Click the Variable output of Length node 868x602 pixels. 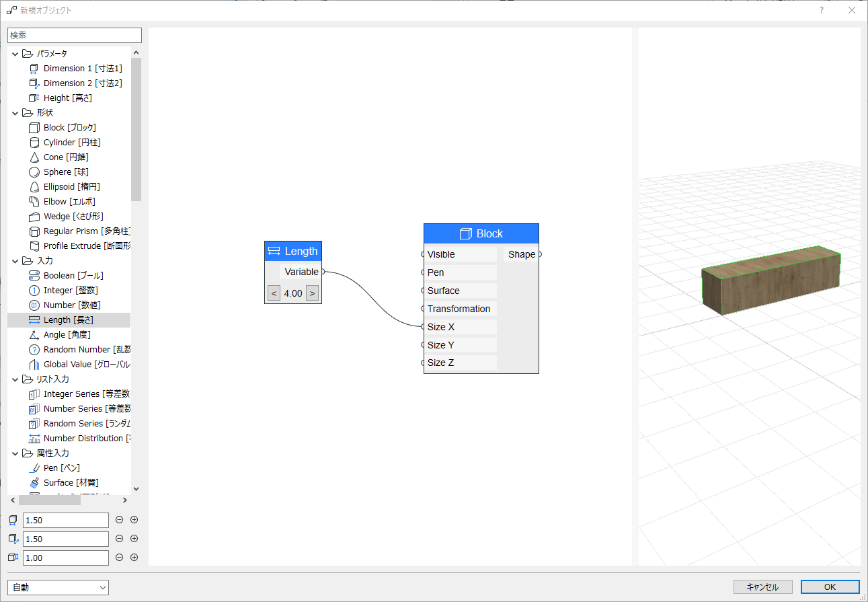(302, 272)
